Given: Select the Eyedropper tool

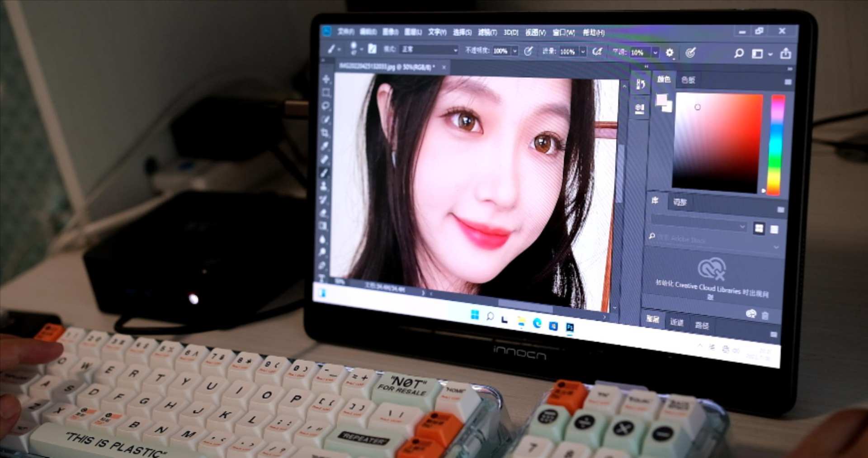Looking at the screenshot, I should click(x=325, y=146).
